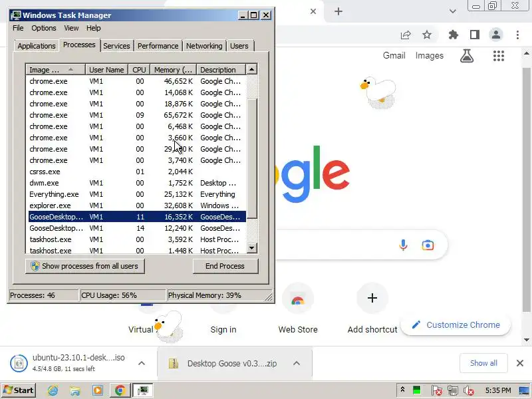Click Add shortcut plus icon
Screen dimensions: 532x399
point(372,298)
